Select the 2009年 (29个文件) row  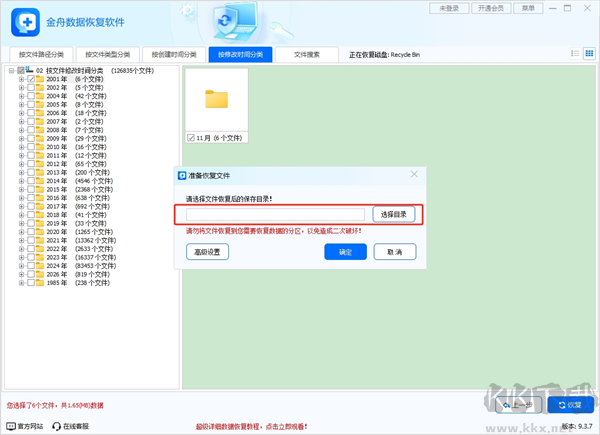point(76,138)
